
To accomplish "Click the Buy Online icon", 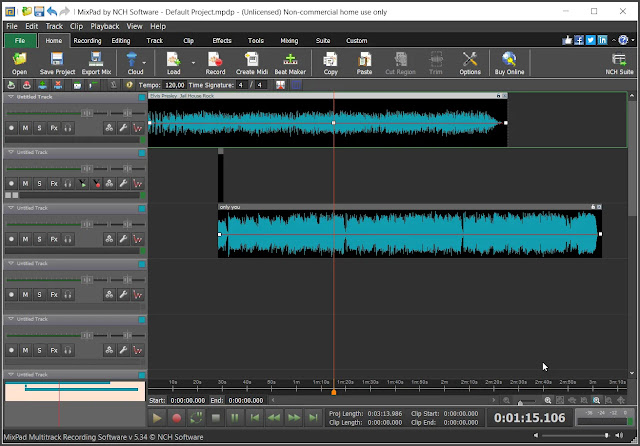I will click(x=509, y=63).
